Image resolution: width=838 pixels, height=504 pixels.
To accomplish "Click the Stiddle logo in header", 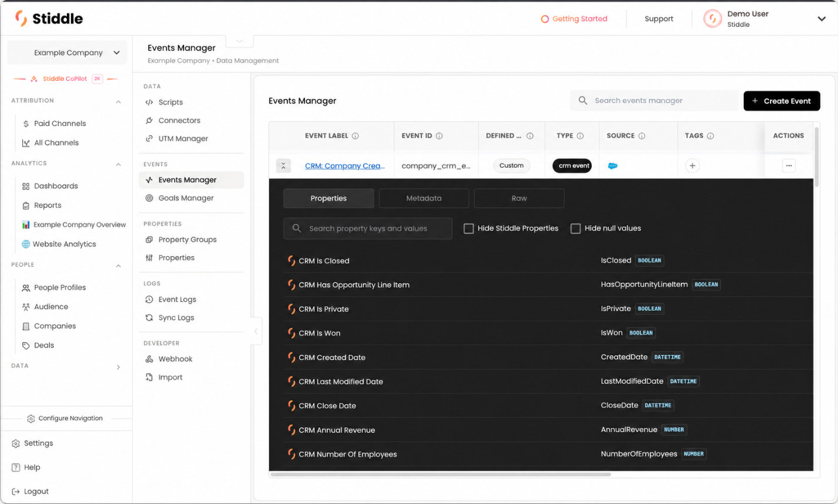I will coord(49,18).
